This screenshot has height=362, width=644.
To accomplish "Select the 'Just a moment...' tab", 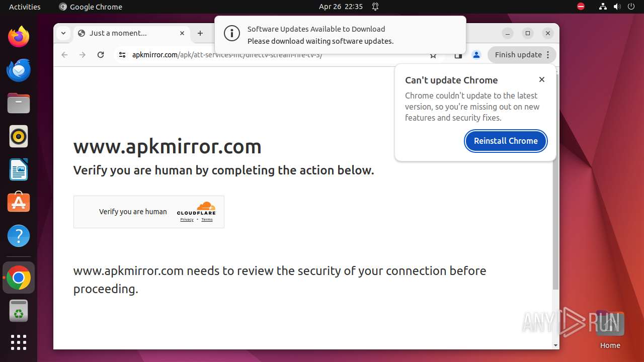I will [132, 33].
